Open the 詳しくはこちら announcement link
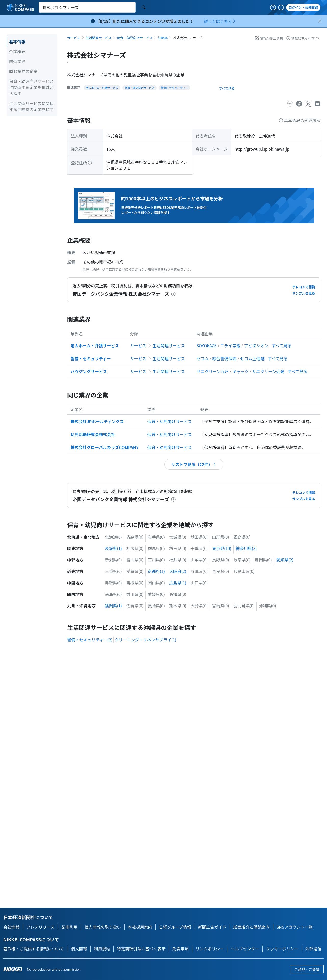 coord(219,21)
